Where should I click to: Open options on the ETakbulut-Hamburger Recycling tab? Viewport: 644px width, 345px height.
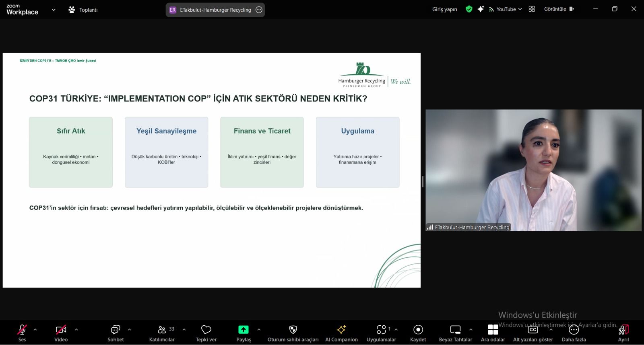[x=259, y=10]
